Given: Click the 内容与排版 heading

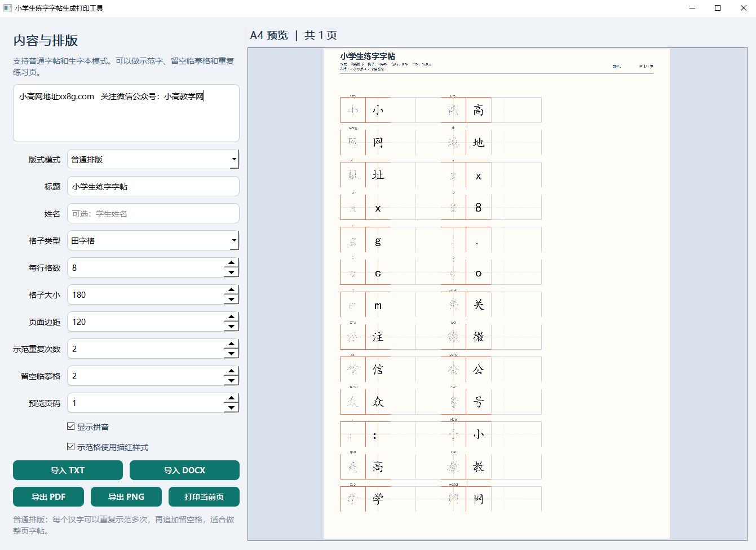Looking at the screenshot, I should (46, 41).
